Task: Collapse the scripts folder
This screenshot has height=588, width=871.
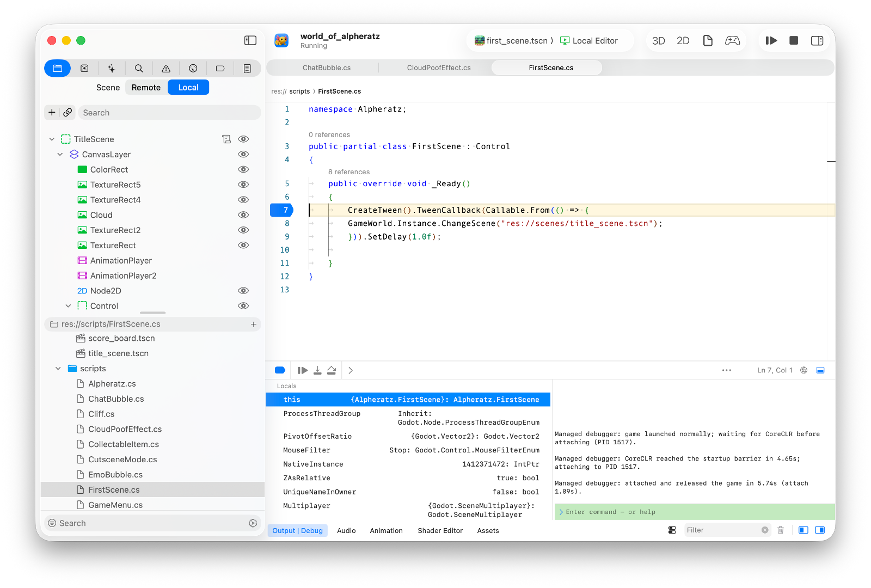Action: pyautogui.click(x=58, y=369)
